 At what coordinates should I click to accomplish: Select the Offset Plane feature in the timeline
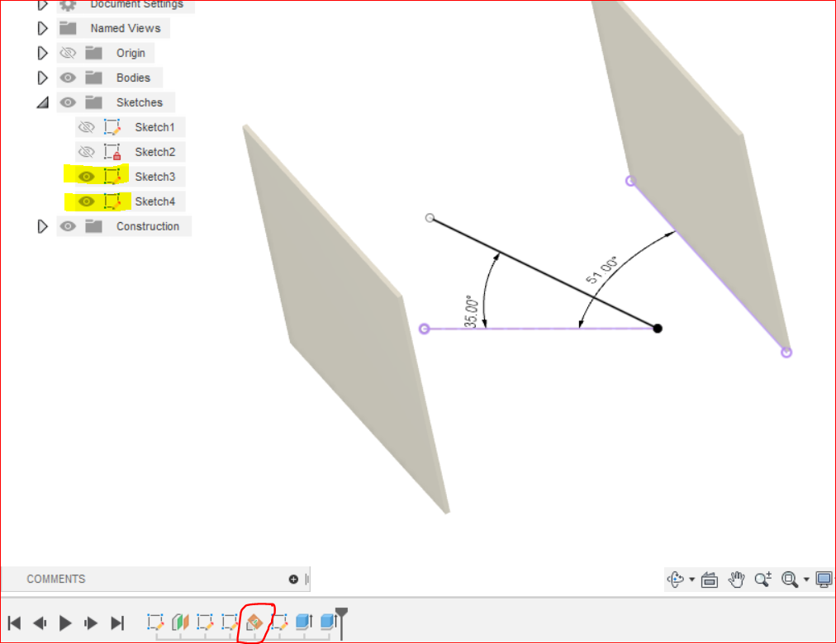click(x=180, y=621)
